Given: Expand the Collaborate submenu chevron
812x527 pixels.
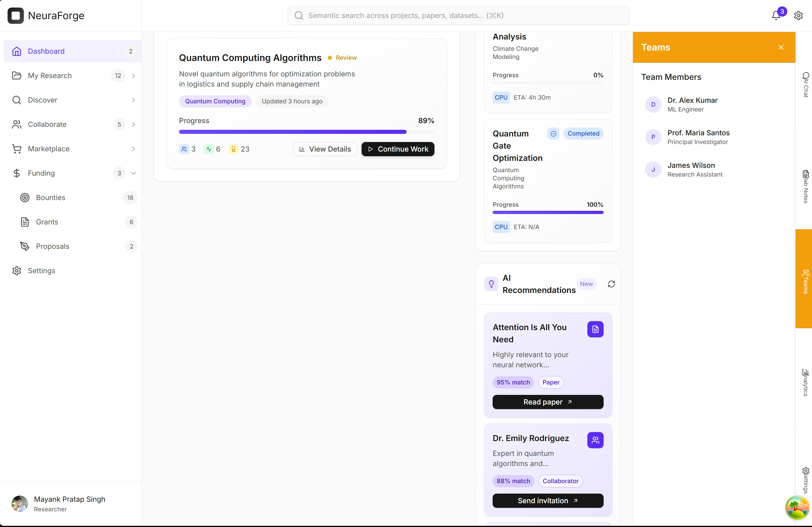Looking at the screenshot, I should click(x=133, y=125).
